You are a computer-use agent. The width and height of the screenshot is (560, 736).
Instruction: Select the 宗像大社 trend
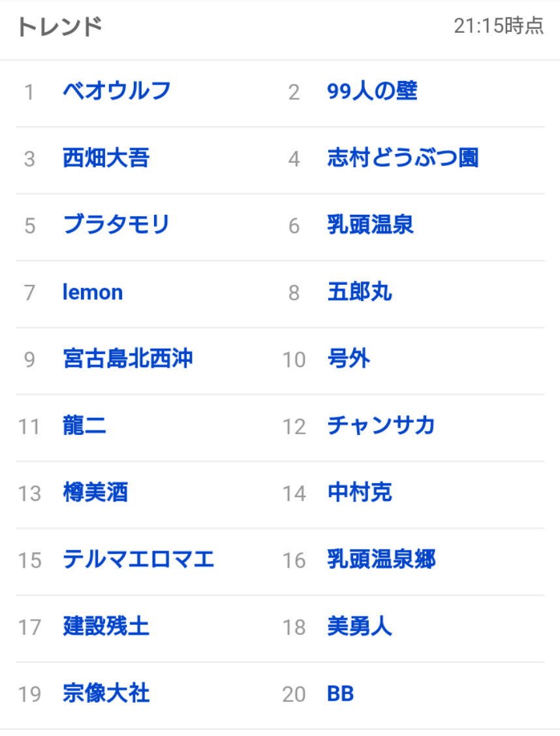106,694
